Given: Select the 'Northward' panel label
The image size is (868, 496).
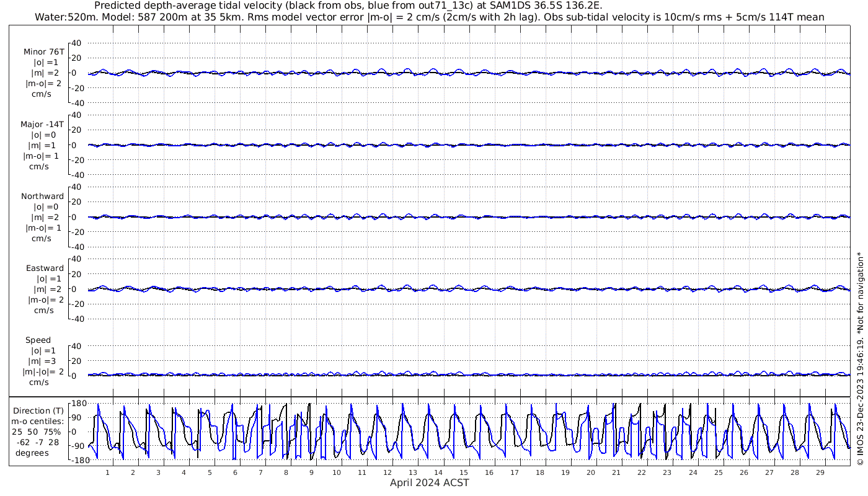Looking at the screenshot, I should 42,196.
